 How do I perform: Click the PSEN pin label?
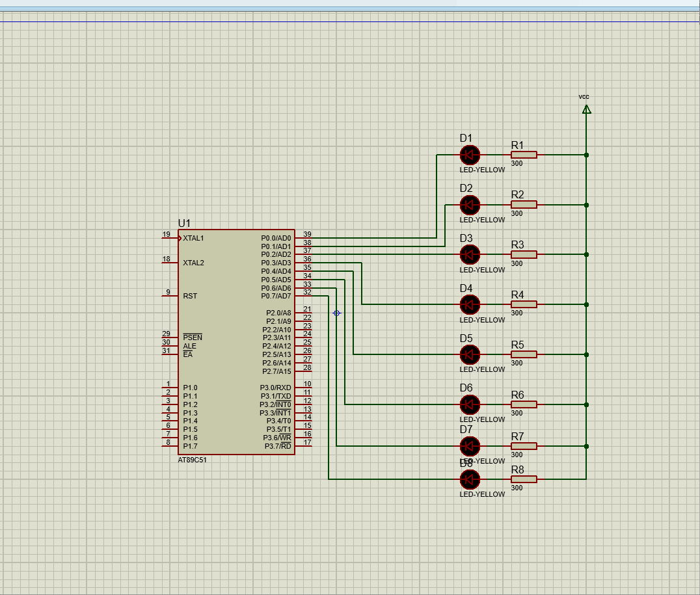(193, 337)
